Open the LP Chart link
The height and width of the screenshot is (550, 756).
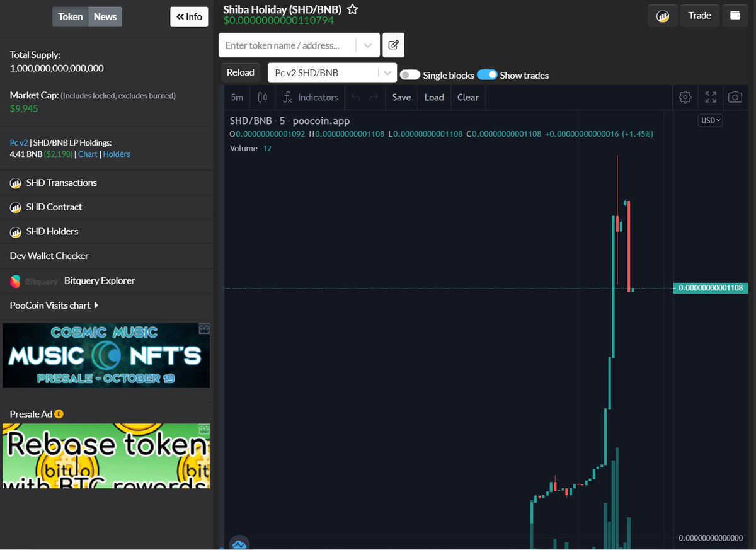point(88,154)
